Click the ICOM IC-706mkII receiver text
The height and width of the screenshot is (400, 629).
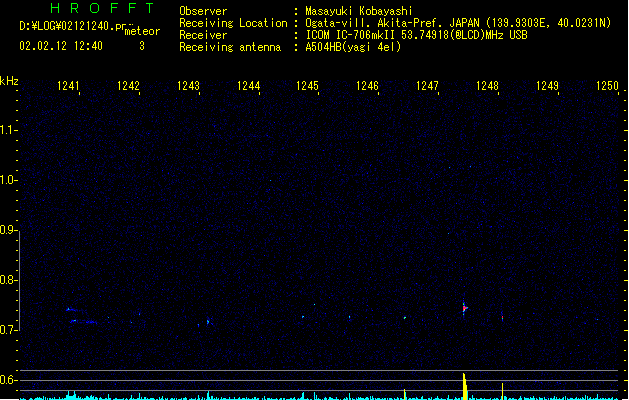click(x=416, y=35)
